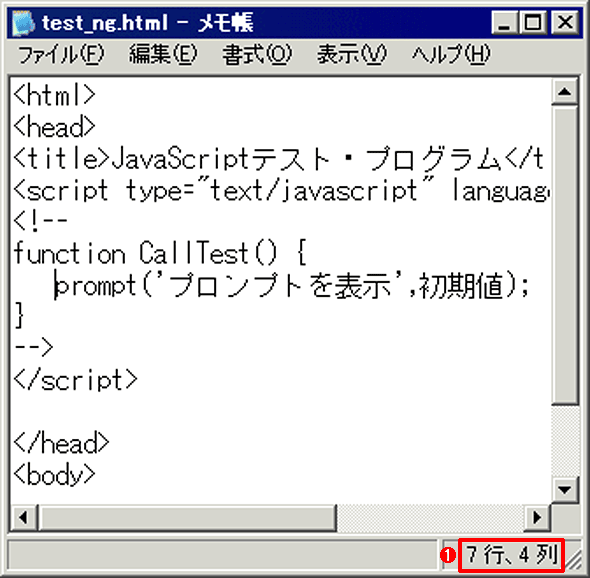590x578 pixels.
Task: Click the window resize grip corner
Action: (x=573, y=561)
